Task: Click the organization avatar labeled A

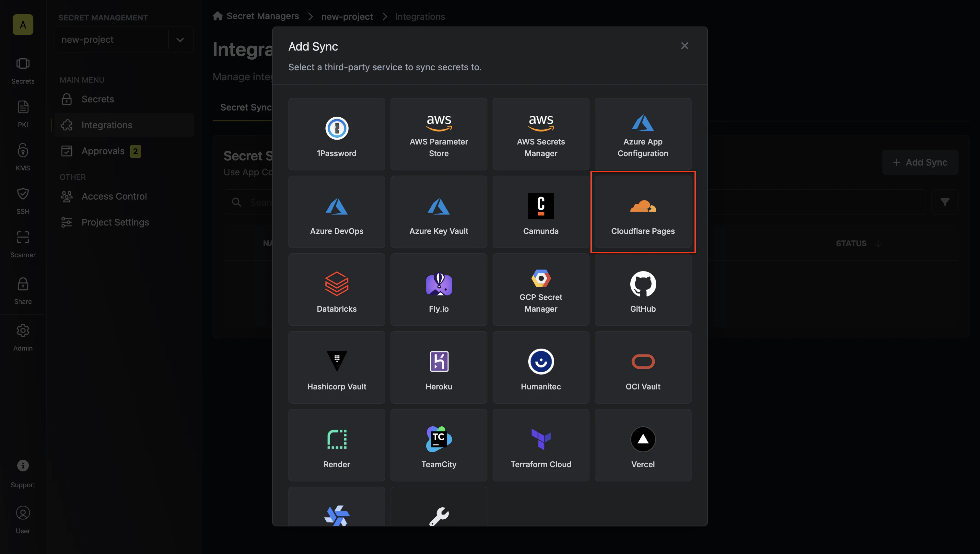Action: pos(23,25)
